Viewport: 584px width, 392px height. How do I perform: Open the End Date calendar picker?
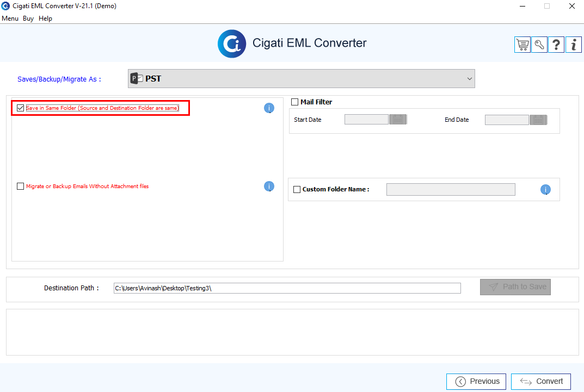point(538,120)
